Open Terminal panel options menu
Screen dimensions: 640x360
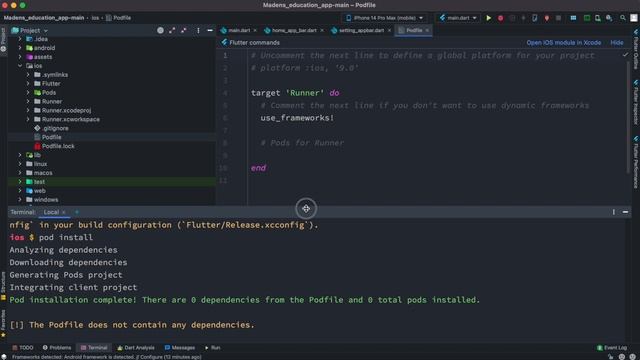(x=613, y=212)
